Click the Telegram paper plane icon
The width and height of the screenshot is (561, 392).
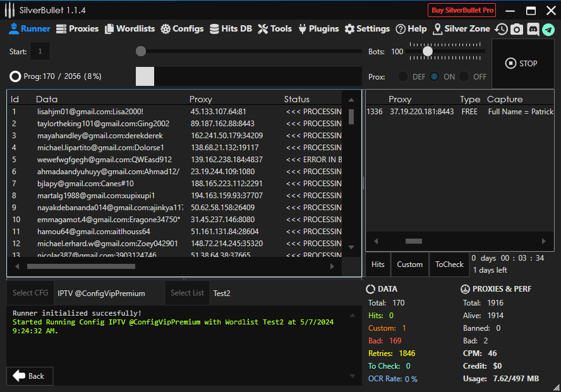(x=548, y=29)
